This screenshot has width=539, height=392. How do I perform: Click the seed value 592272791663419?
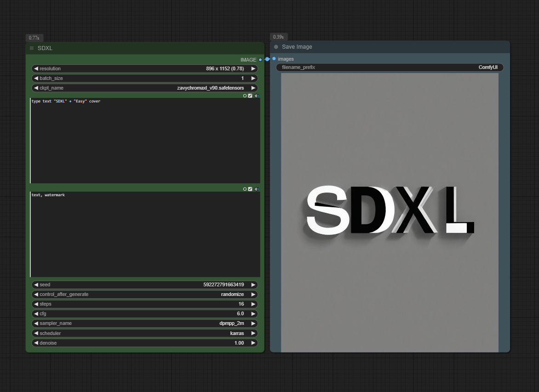[x=224, y=285]
